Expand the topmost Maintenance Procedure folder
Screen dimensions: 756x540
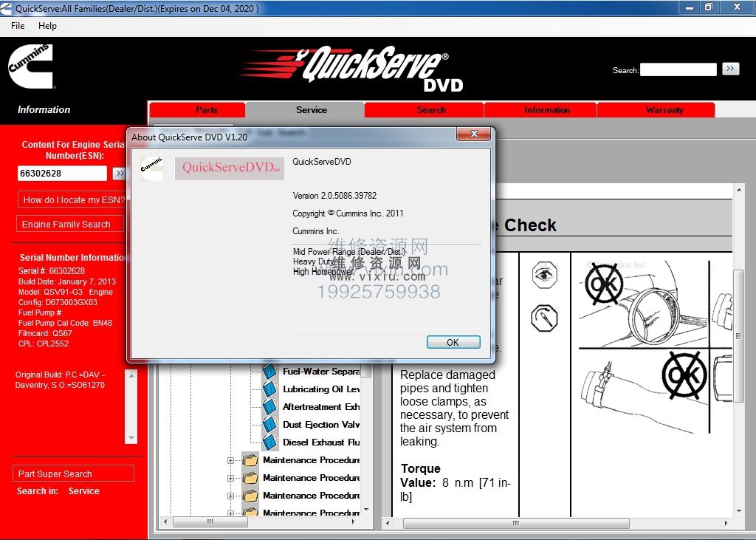click(230, 460)
